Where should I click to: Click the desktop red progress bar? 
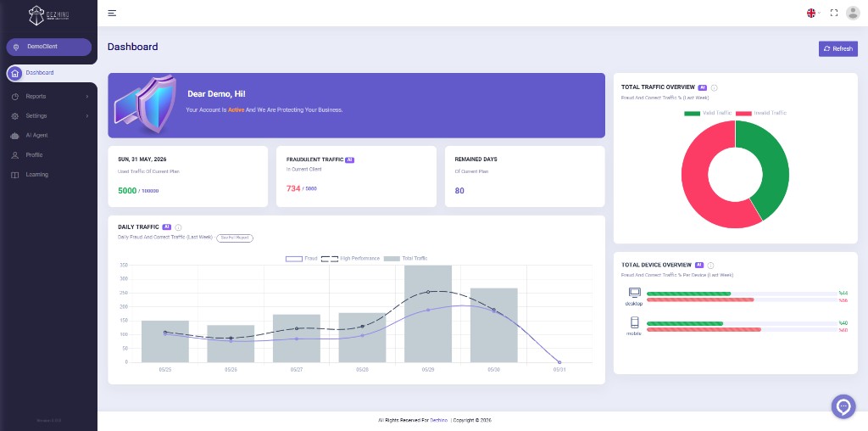tap(700, 300)
